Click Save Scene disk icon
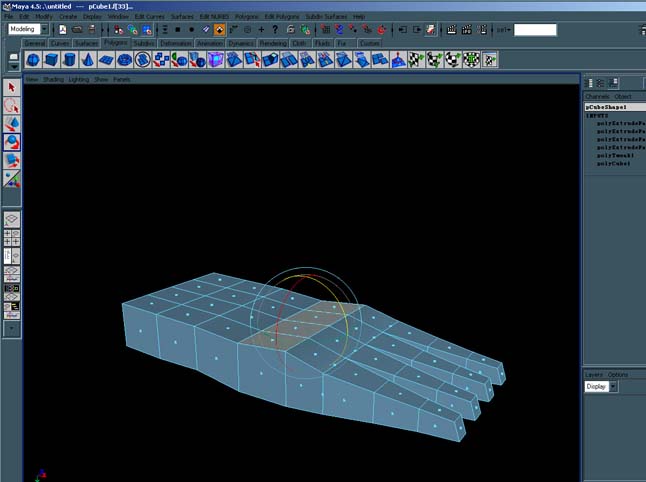 tap(92, 30)
